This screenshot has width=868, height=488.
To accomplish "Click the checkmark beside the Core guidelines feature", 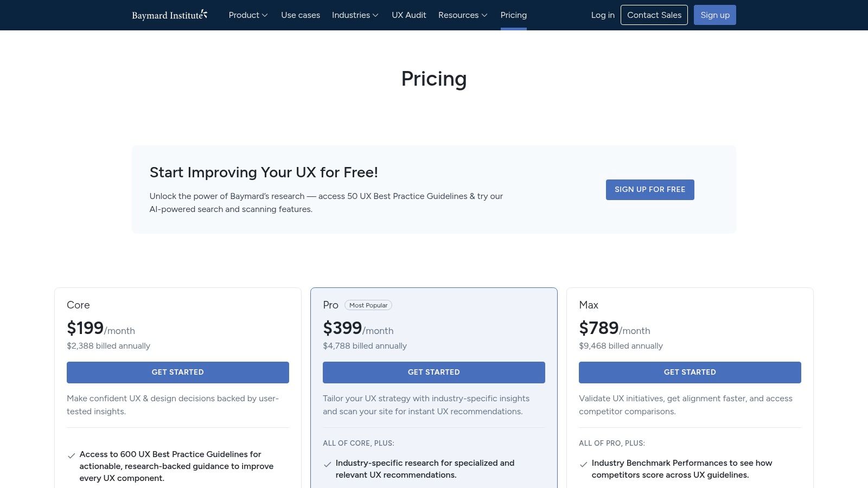I will [71, 455].
